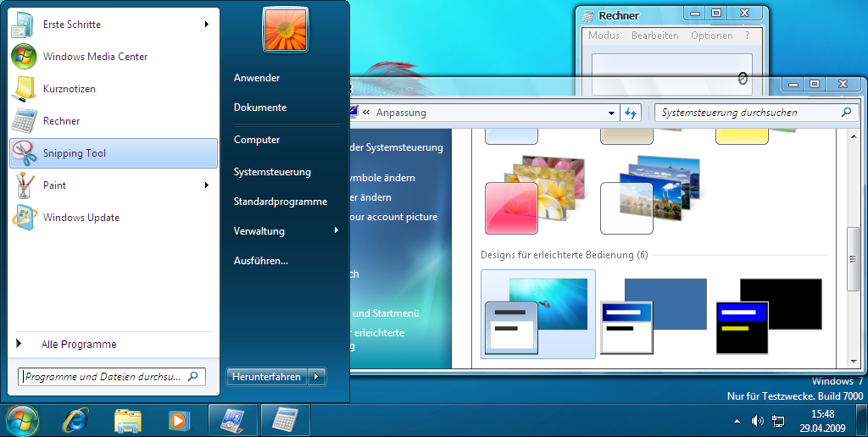Open the Kurznotizen sticky notes icon
Viewport: 868px width, 437px height.
point(24,89)
